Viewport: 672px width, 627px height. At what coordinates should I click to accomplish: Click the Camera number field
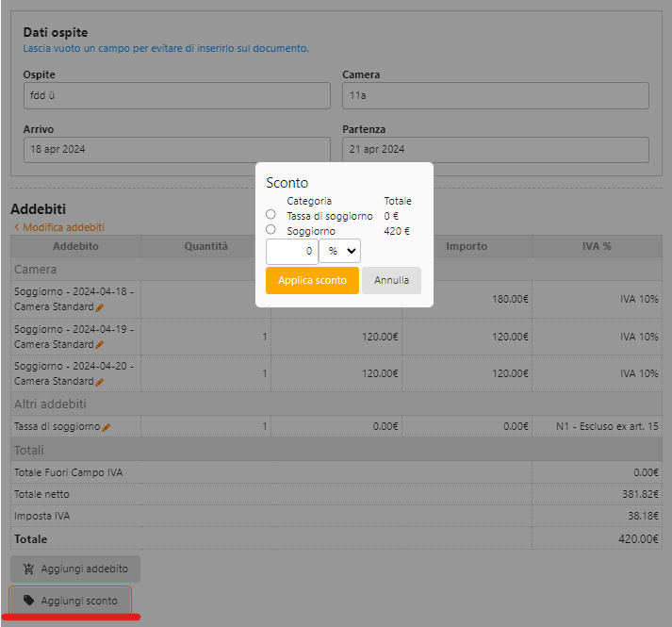495,95
